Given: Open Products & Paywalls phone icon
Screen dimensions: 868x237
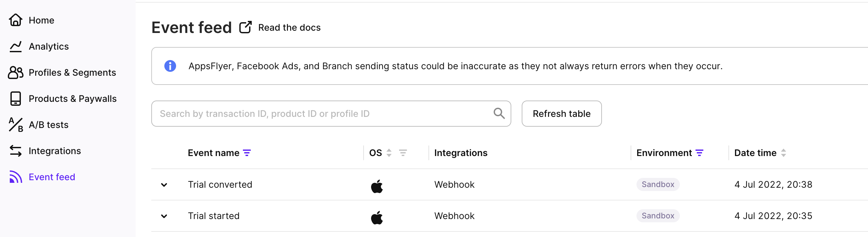Looking at the screenshot, I should (16, 99).
